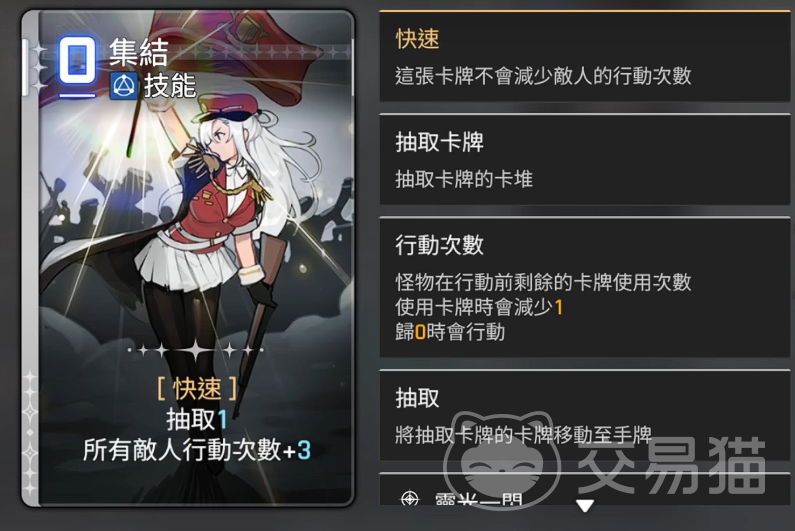Open the 行動次數 tooltip panel
The image size is (795, 531).
(585, 287)
